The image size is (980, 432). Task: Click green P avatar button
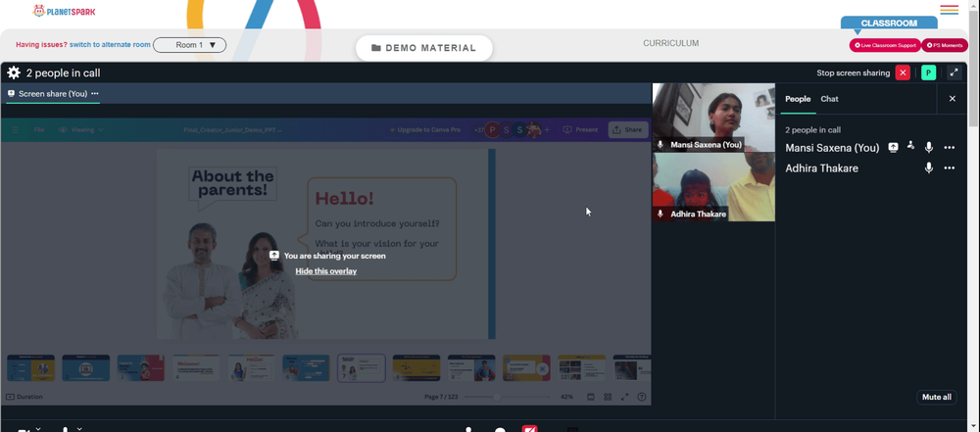pyautogui.click(x=929, y=72)
